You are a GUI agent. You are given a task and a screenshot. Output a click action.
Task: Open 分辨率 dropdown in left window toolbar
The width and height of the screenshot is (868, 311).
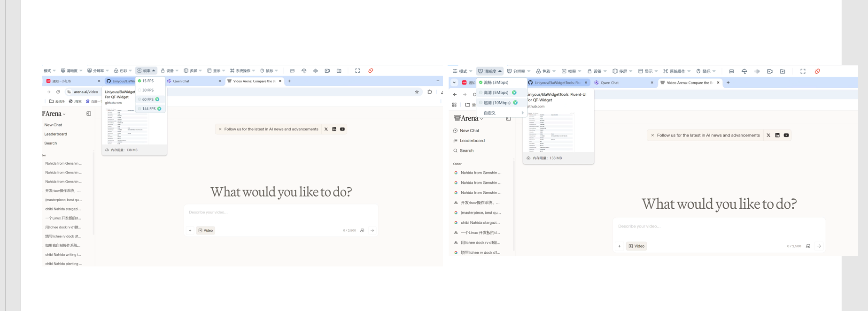pyautogui.click(x=98, y=71)
